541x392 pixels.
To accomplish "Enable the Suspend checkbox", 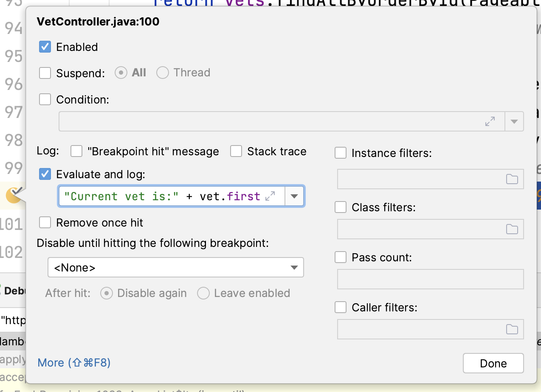I will tap(45, 73).
